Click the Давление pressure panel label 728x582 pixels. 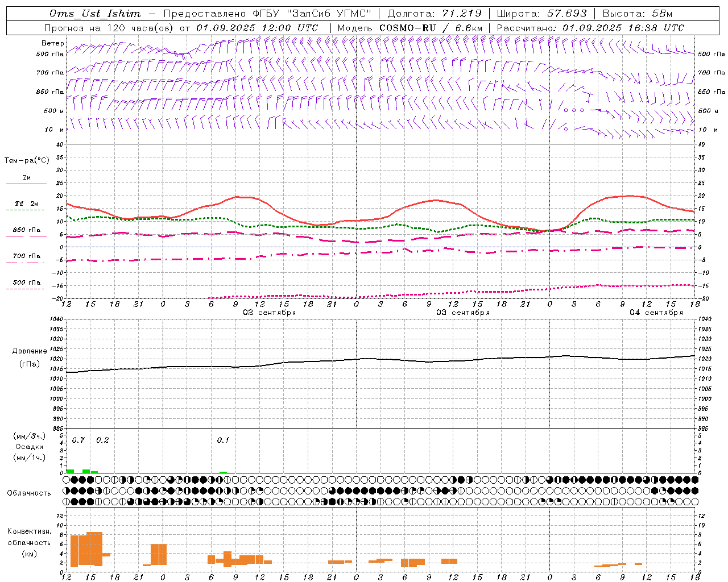[x=30, y=351]
